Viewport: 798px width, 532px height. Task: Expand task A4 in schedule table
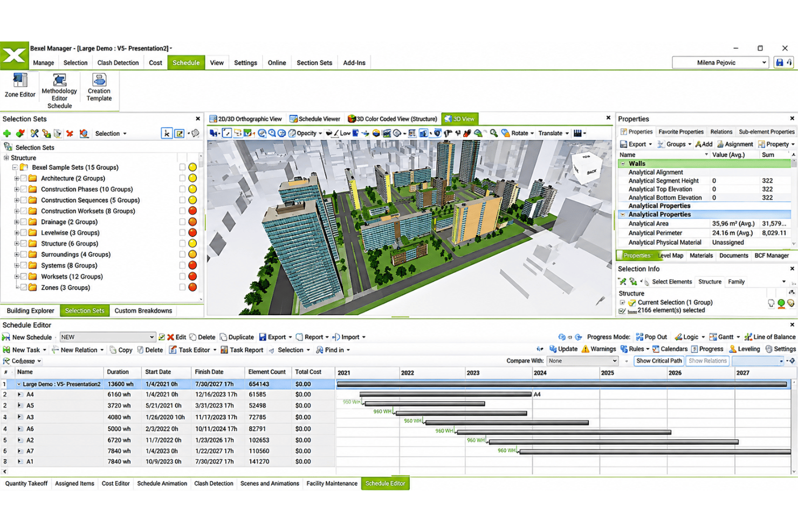pyautogui.click(x=19, y=395)
